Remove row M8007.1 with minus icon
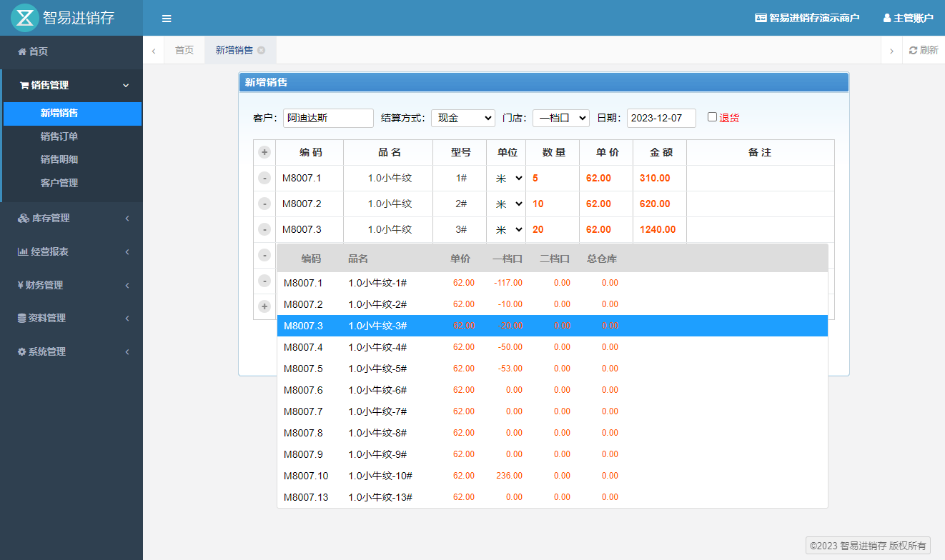Viewport: 945px width, 560px height. 264,178
